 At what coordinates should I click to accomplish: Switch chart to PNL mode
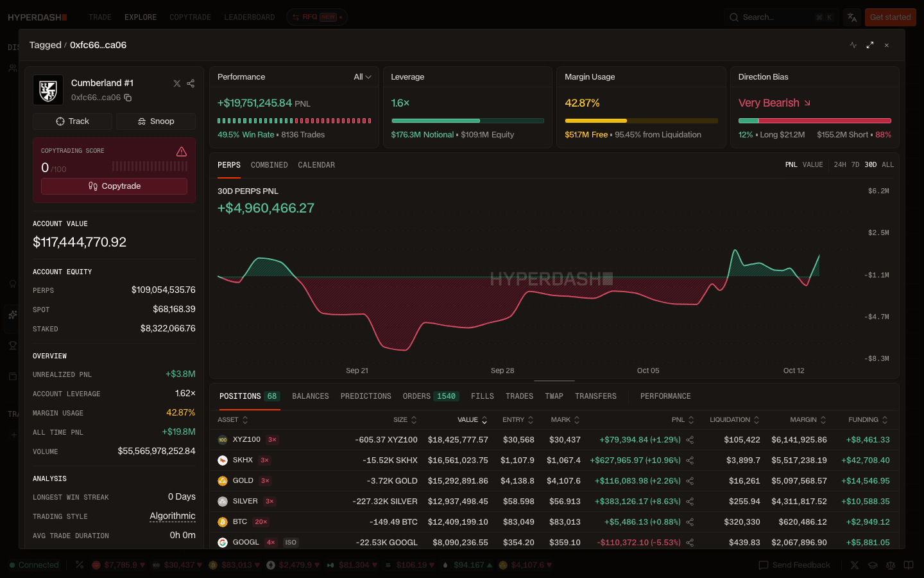[791, 165]
